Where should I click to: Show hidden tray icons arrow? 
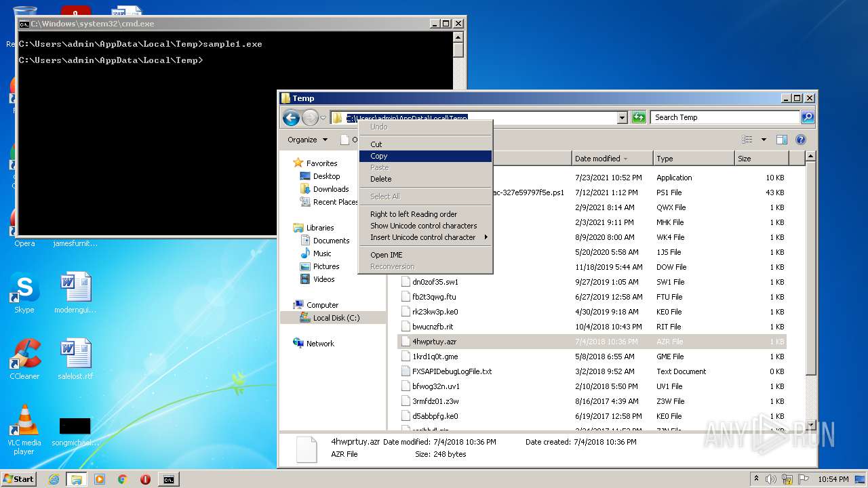757,479
